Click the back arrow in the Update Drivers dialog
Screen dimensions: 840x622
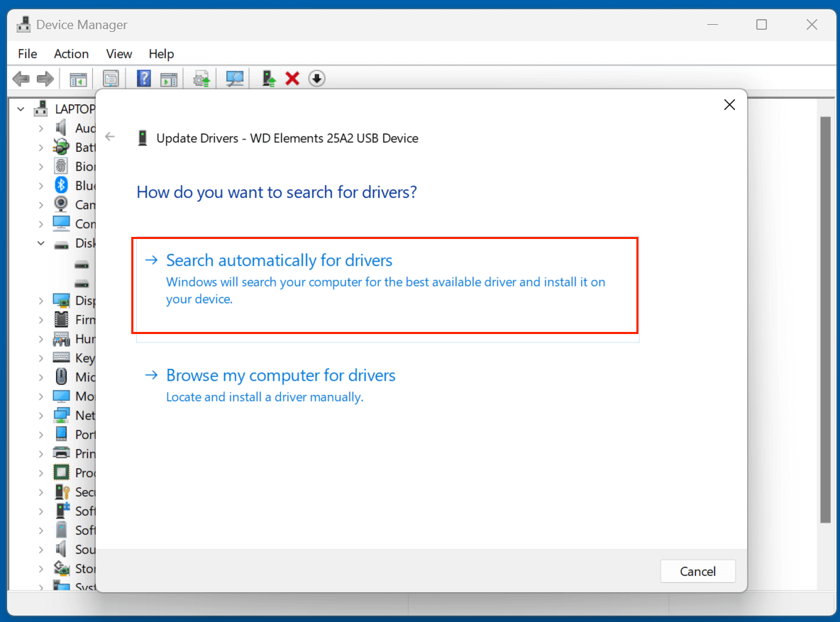[110, 136]
